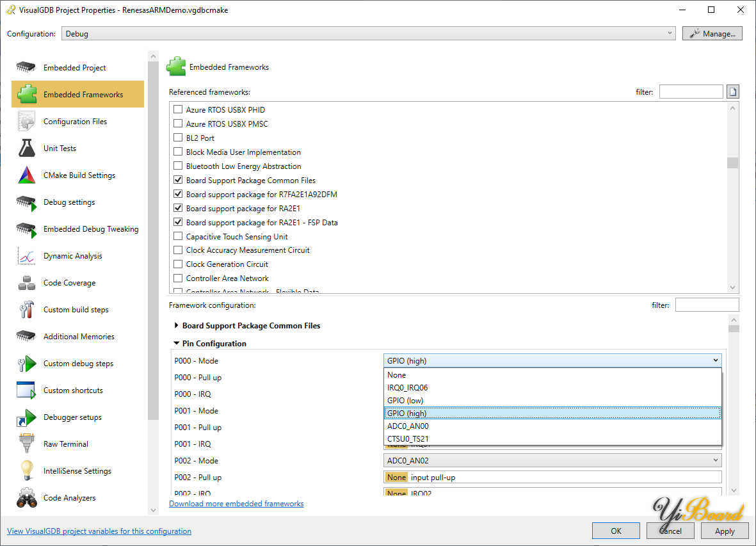Uncheck Board Support Package Common Files

pos(178,180)
